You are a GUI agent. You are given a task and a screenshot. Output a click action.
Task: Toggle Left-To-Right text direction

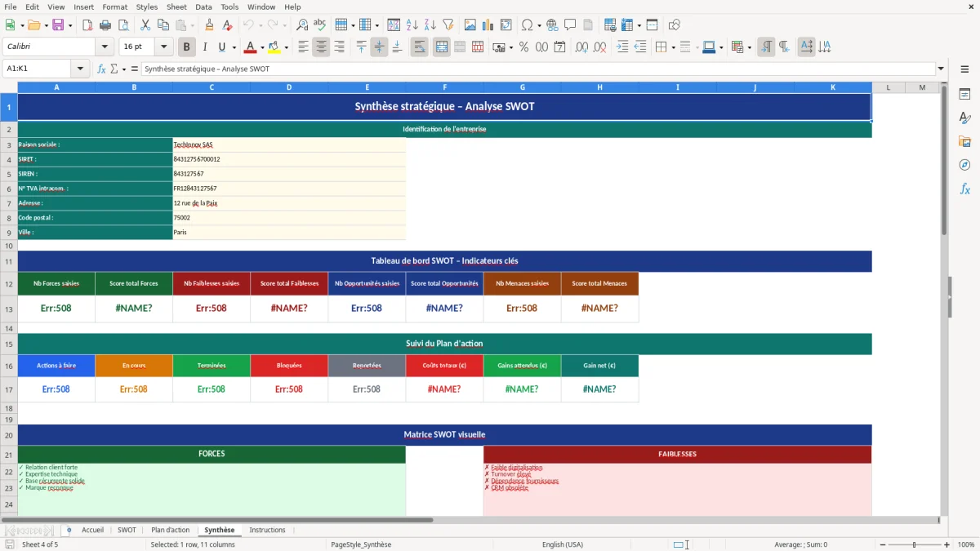tap(765, 47)
